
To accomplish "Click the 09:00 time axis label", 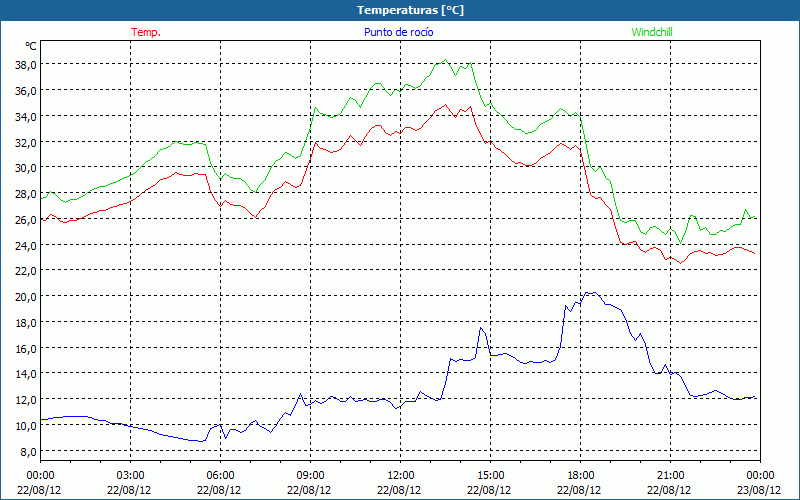I will coord(310,476).
